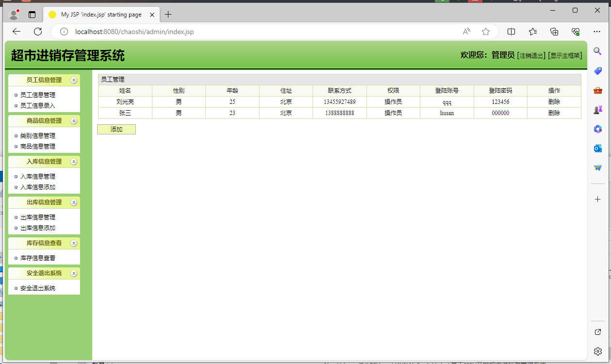Click the 超市进销存管理系统 title

(x=68, y=55)
